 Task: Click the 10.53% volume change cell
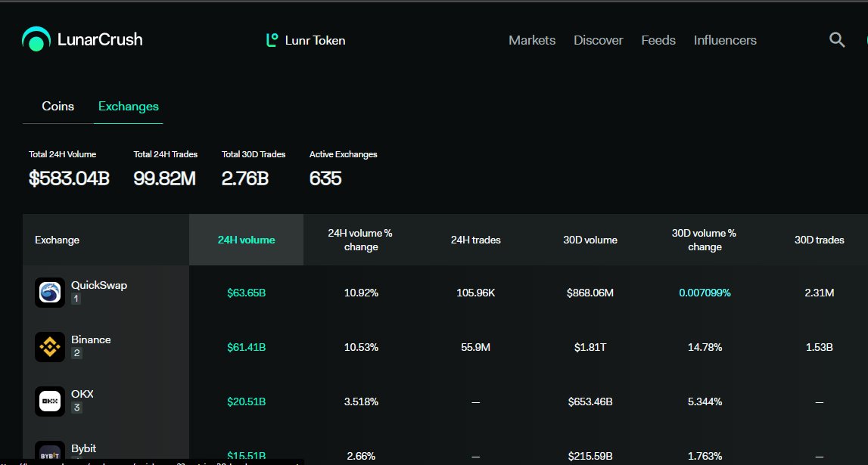(x=361, y=347)
